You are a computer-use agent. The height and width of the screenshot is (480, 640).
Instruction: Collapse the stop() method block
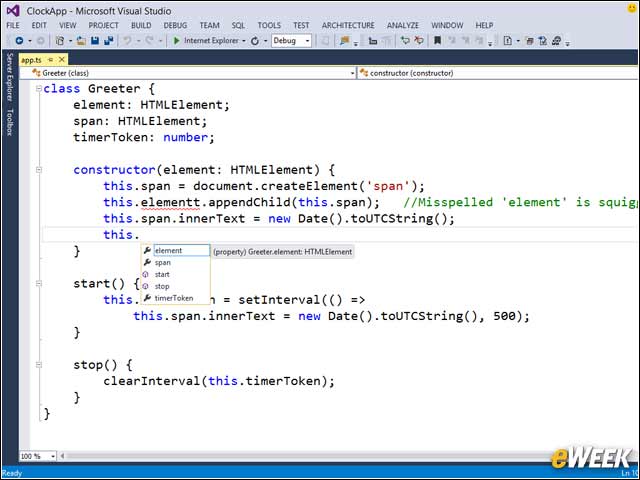click(39, 364)
